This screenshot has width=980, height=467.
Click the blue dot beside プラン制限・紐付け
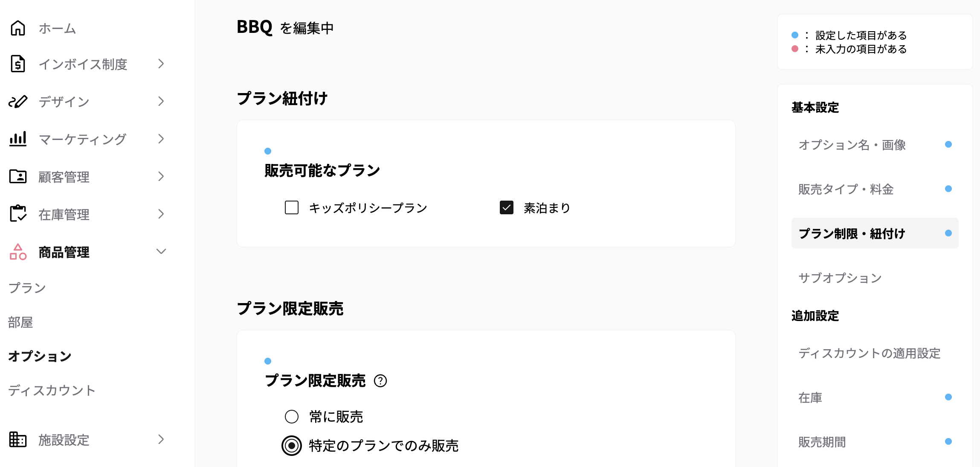(948, 233)
